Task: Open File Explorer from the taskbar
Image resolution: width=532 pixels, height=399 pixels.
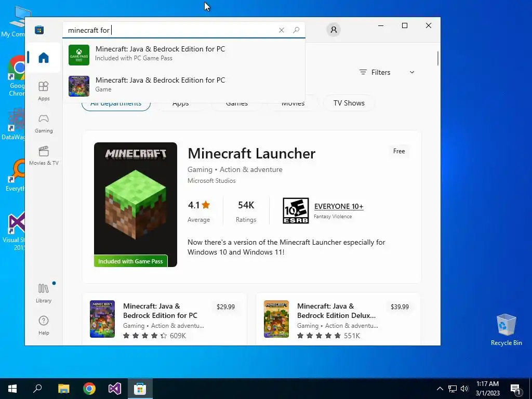Action: coord(63,389)
